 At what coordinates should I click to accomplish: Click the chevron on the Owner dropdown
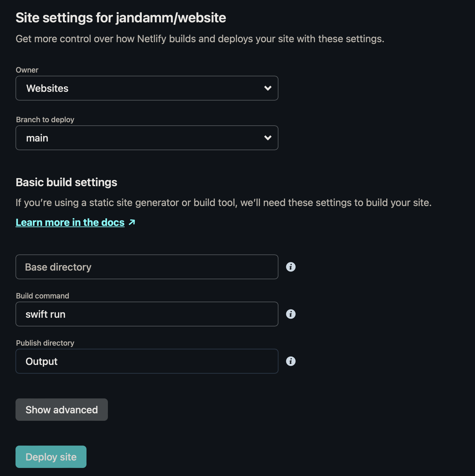268,88
